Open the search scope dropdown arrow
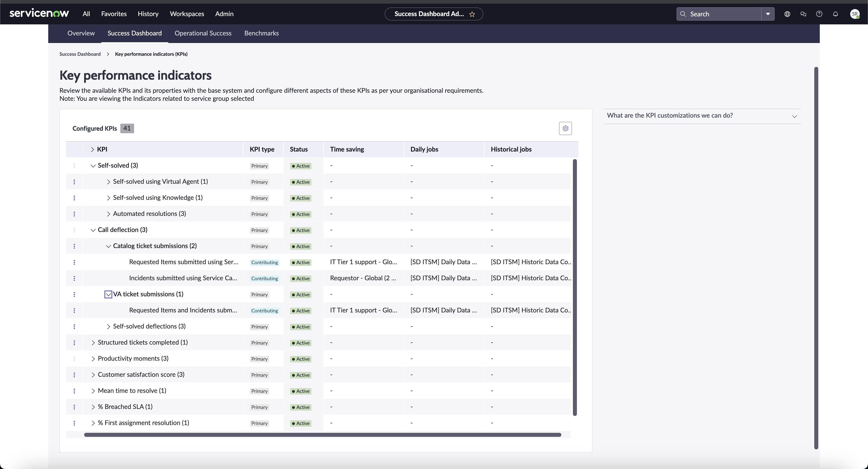 click(x=768, y=14)
